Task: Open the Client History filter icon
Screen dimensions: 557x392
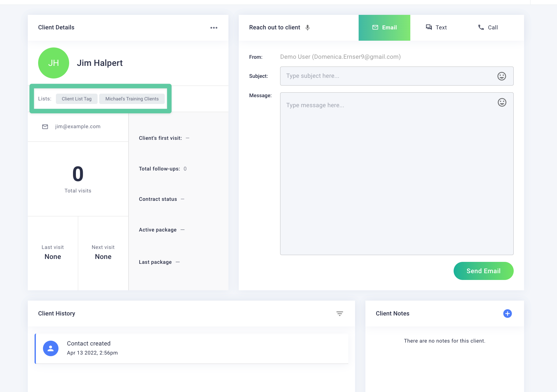Action: click(x=340, y=314)
